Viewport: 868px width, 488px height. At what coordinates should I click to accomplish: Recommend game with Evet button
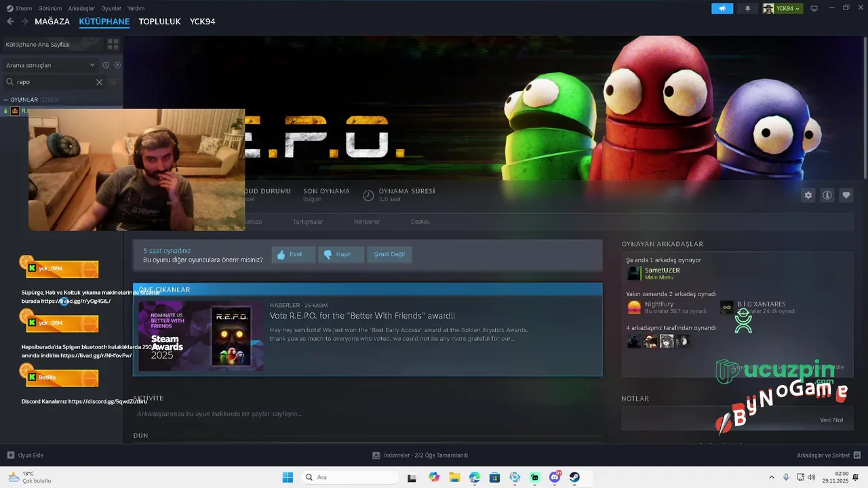[x=294, y=254]
